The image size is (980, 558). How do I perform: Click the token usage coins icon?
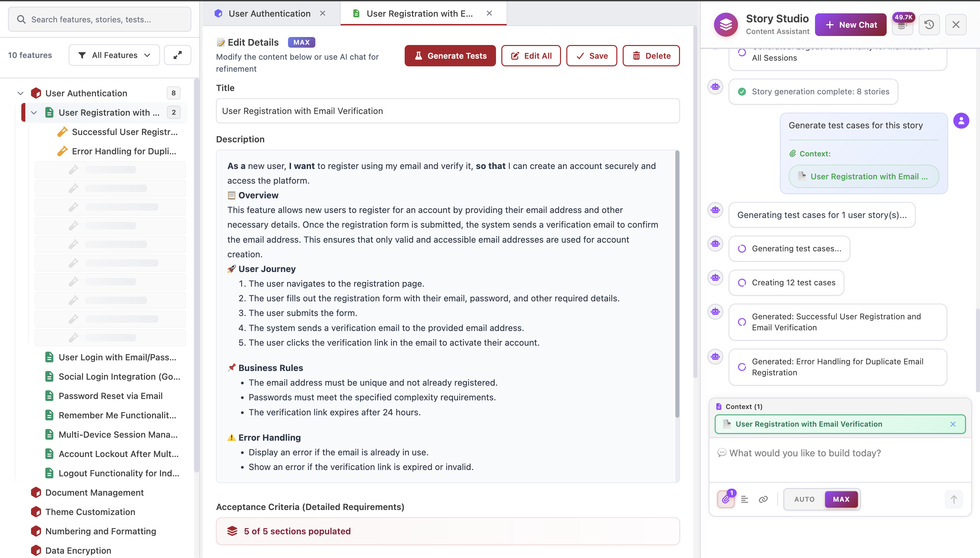(902, 26)
